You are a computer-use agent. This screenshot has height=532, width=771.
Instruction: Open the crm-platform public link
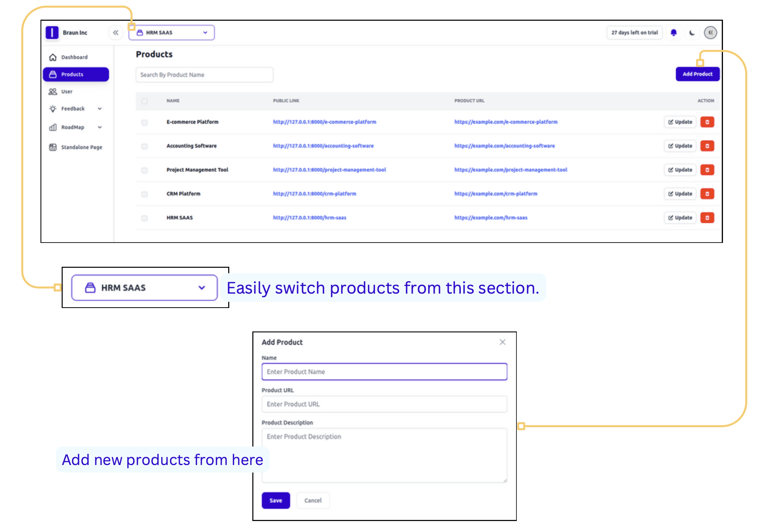tap(314, 194)
